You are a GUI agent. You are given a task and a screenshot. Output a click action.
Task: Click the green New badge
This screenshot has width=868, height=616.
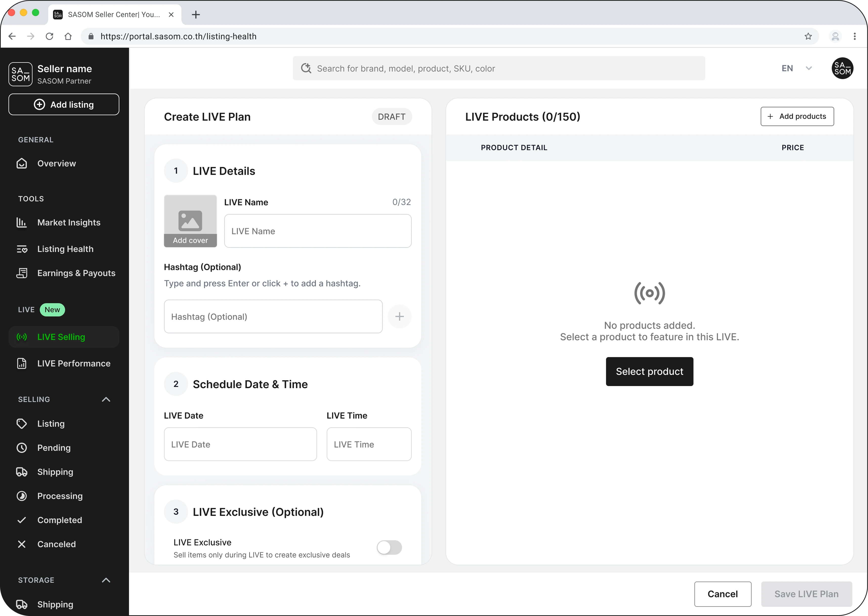[x=52, y=310]
